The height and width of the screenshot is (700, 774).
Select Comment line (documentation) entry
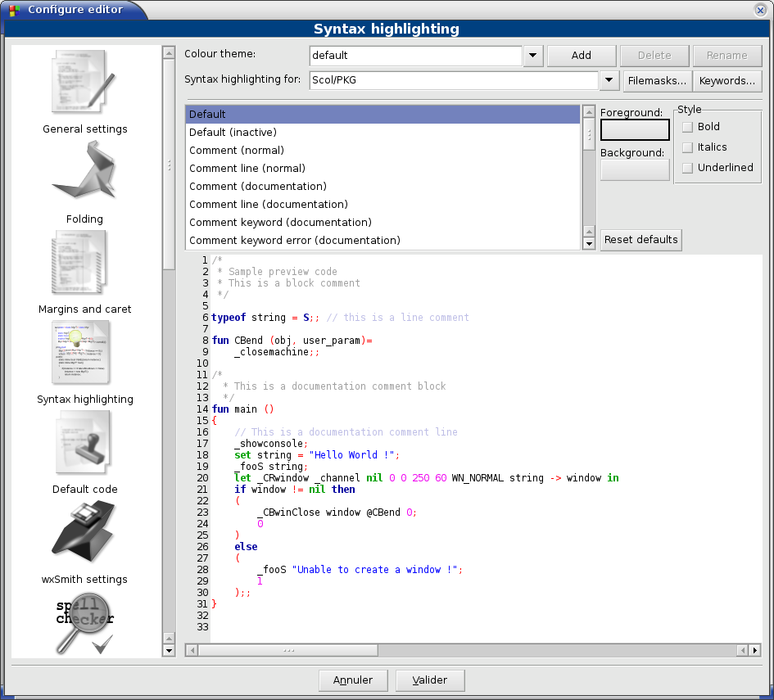tap(382, 205)
